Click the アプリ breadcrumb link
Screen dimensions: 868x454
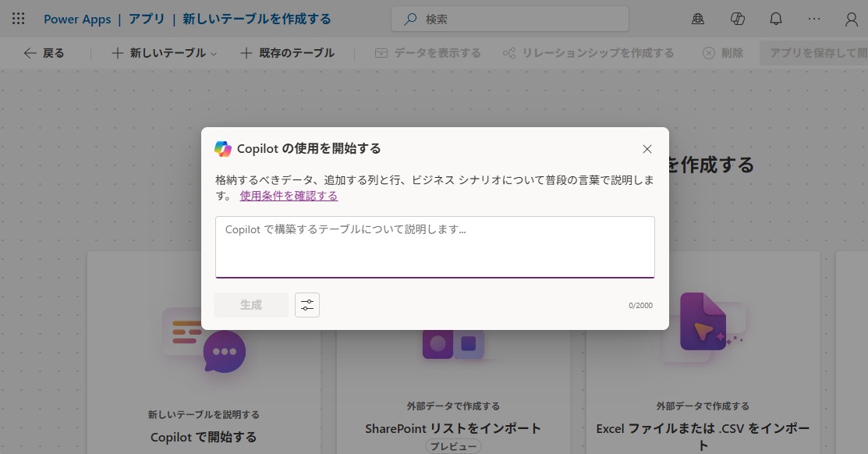click(x=147, y=19)
